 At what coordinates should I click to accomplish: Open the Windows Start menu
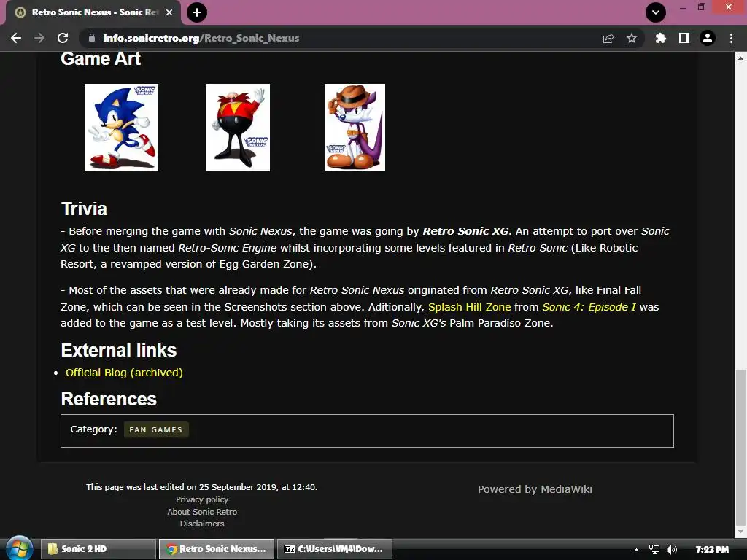pyautogui.click(x=19, y=548)
